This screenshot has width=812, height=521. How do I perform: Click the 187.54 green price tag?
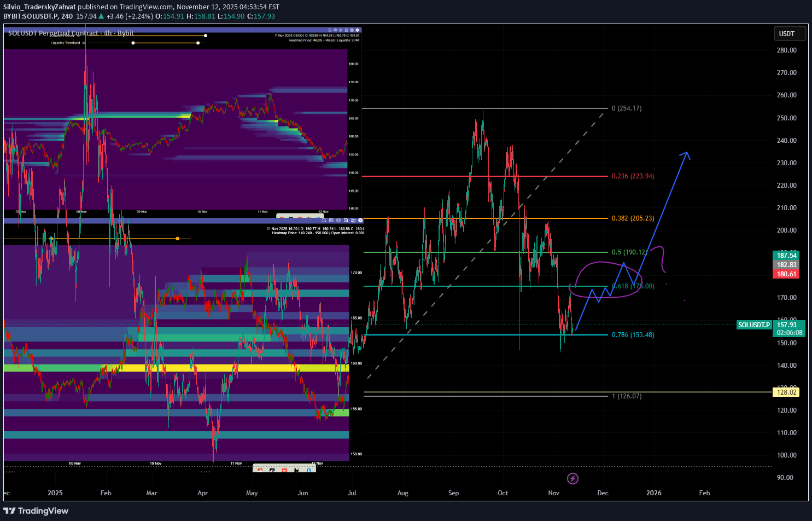[786, 256]
